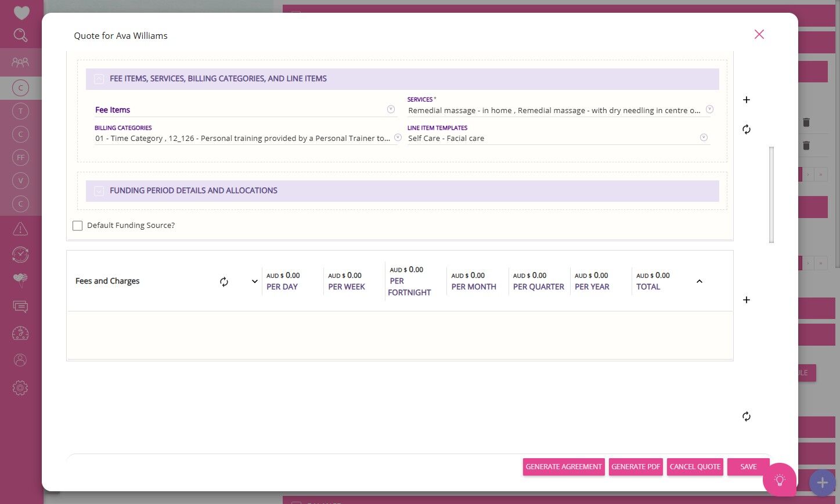Click the heart balloons sidebar icon

tap(20, 281)
